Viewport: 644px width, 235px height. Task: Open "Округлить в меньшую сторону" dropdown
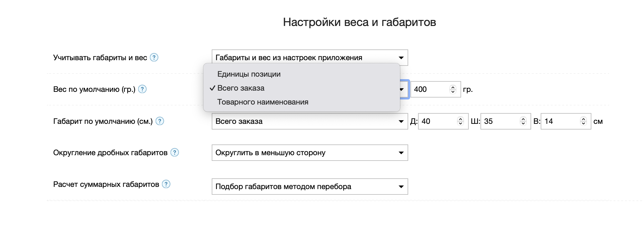pyautogui.click(x=309, y=153)
